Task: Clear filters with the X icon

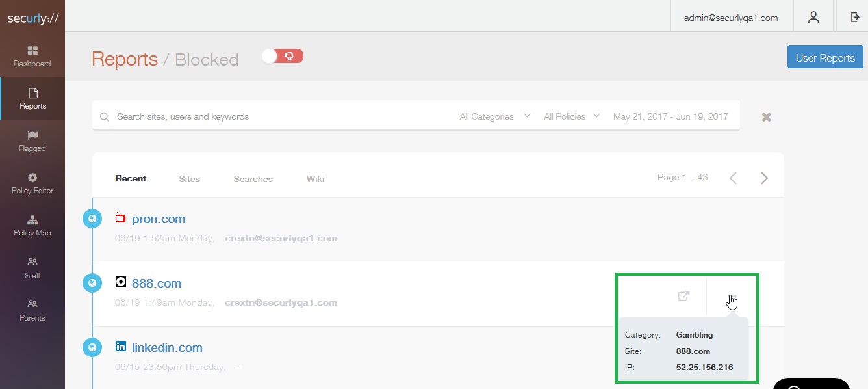Action: pos(767,117)
